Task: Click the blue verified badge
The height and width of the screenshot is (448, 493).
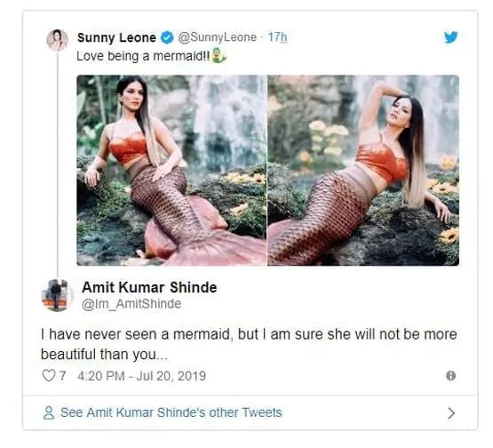Action: 167,37
